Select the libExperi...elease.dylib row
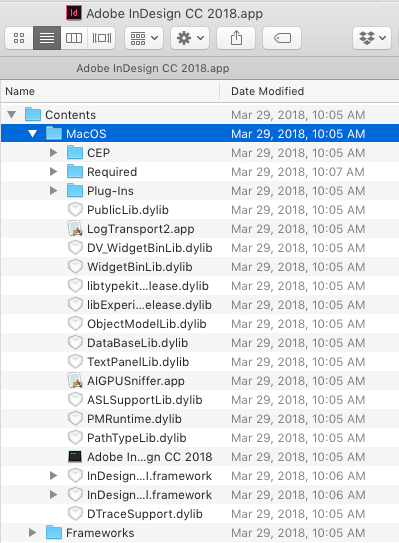 (x=200, y=305)
